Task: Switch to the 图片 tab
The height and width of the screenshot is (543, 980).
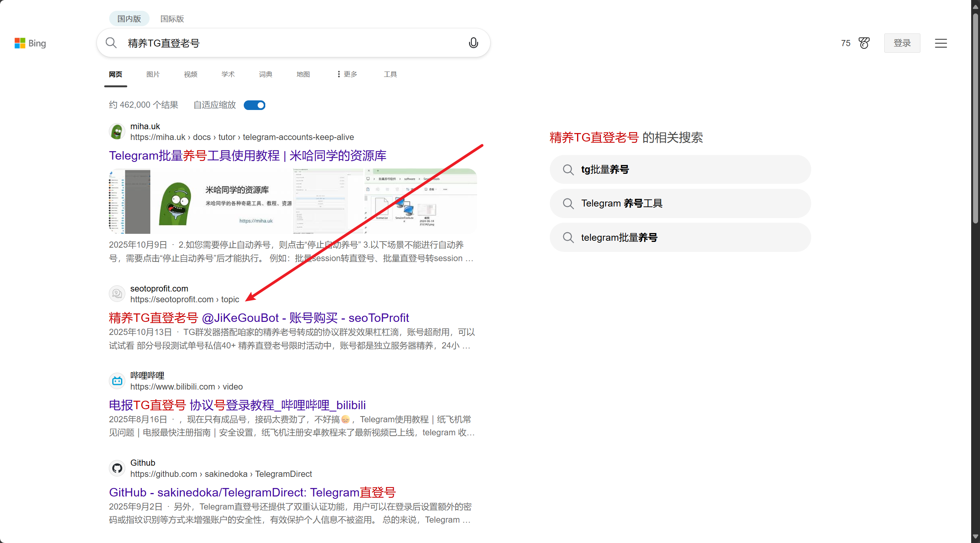Action: click(153, 74)
